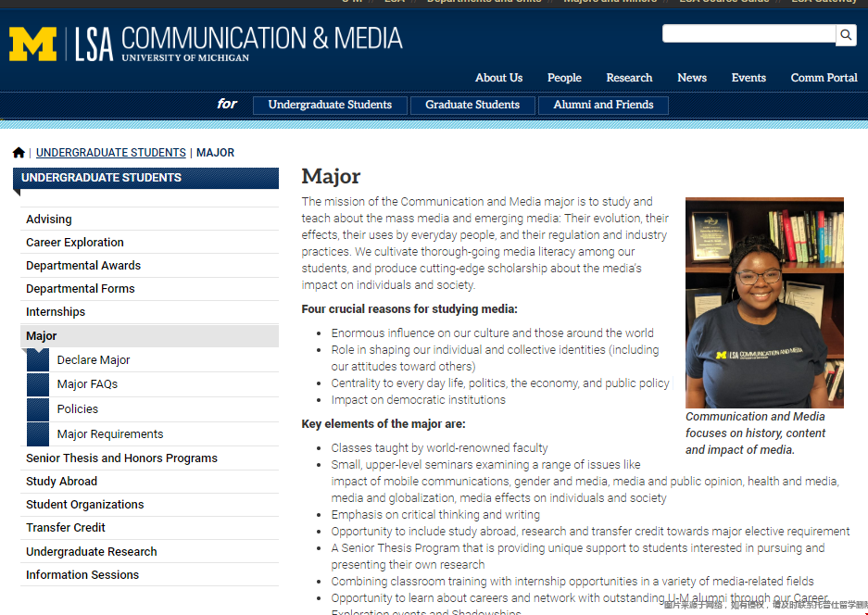The image size is (868, 615).
Task: Select the highlighted Major sidebar item
Action: 149,336
